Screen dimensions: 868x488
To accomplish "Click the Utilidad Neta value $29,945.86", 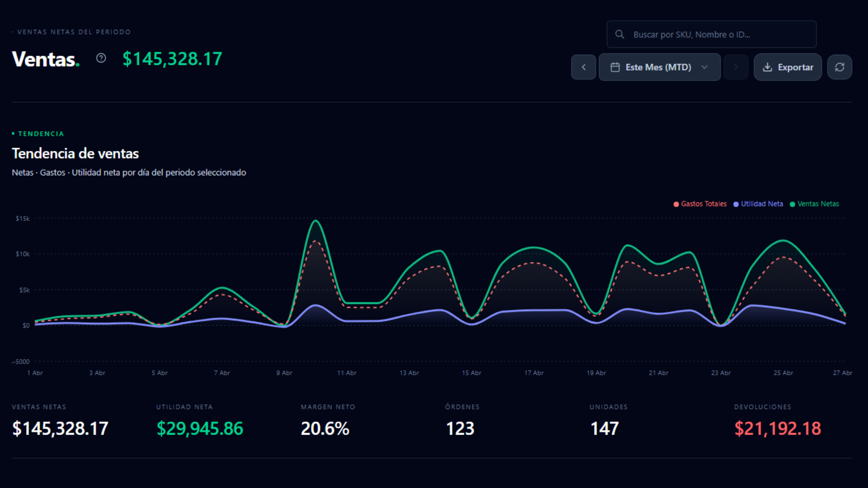I will pos(199,428).
